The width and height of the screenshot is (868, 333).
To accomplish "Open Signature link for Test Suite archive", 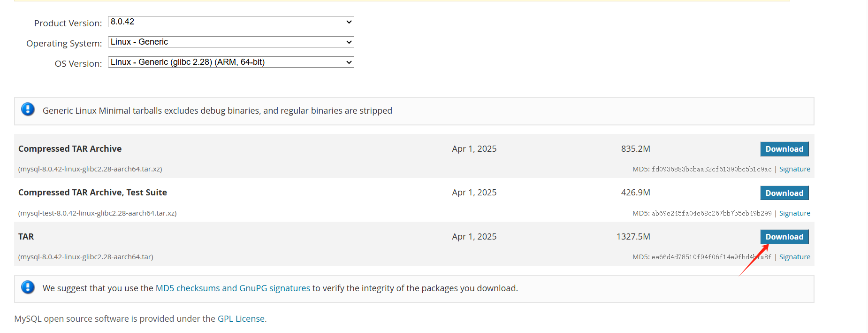I will point(795,213).
